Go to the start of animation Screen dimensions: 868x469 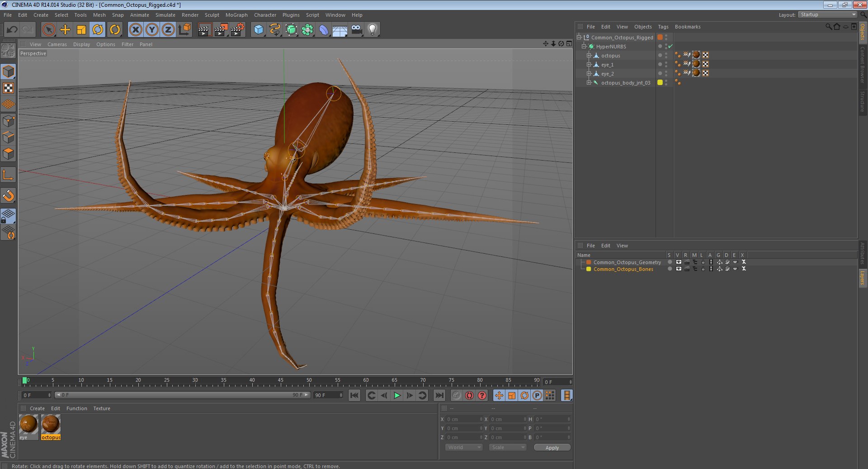click(x=354, y=395)
